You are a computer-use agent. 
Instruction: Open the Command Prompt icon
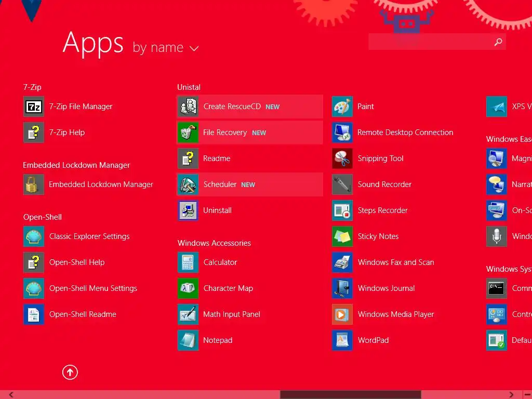point(497,288)
